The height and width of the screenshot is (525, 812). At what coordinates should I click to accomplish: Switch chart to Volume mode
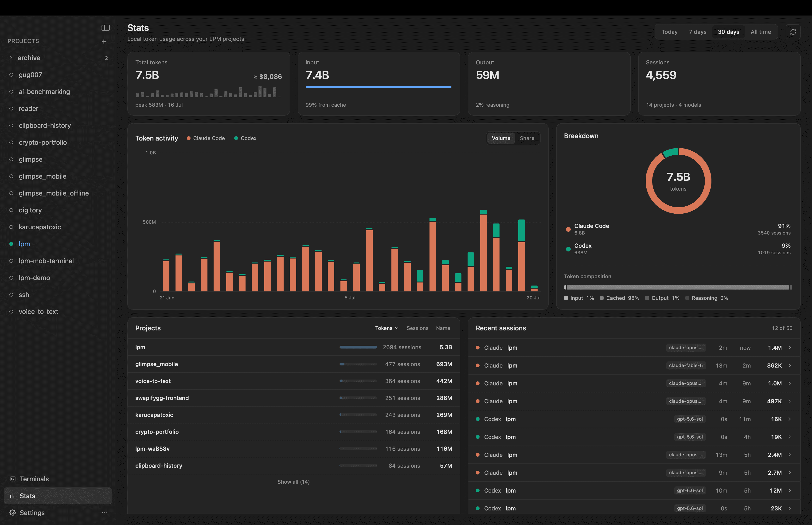click(x=501, y=138)
